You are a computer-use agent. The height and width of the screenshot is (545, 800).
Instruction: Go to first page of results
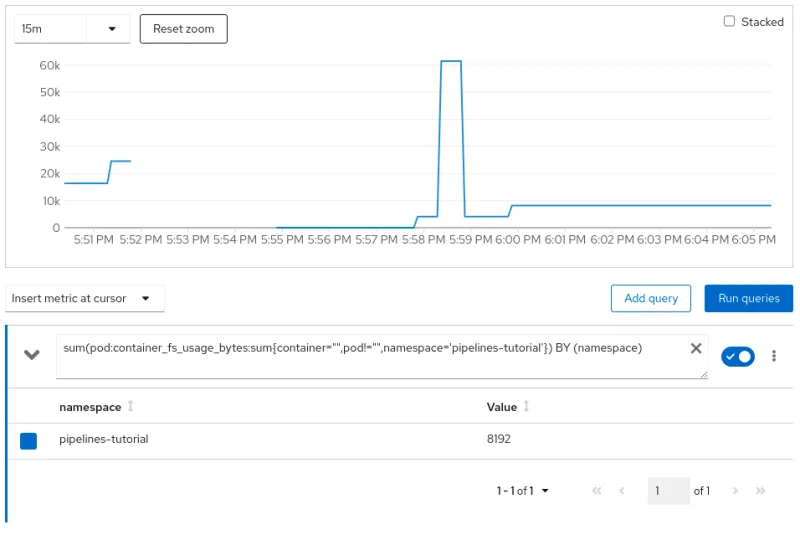[597, 491]
